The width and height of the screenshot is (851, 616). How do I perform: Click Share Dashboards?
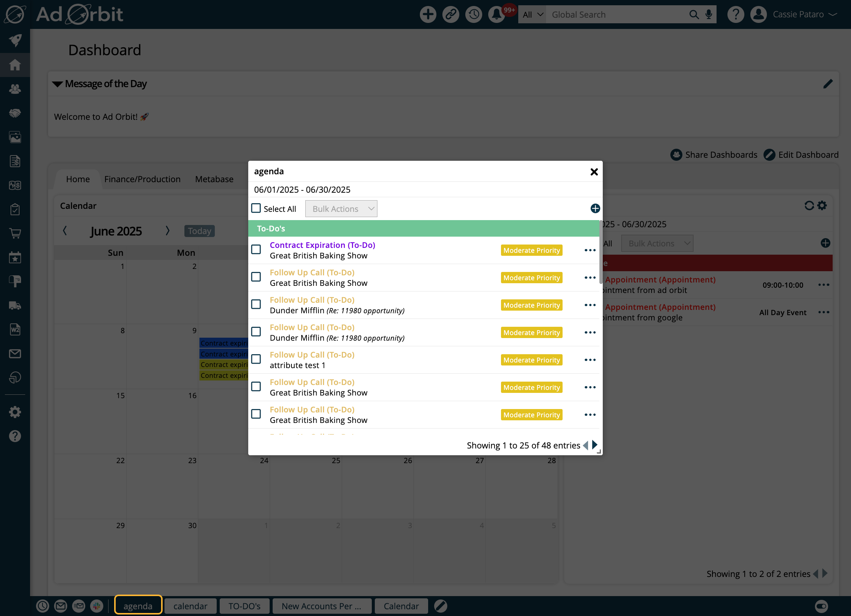point(714,155)
